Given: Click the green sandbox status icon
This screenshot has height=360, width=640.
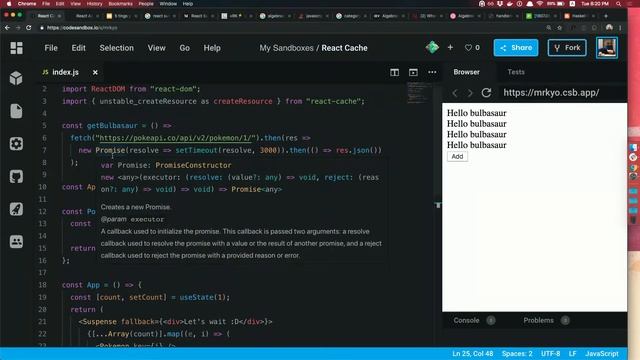Looking at the screenshot, I should pyautogui.click(x=432, y=47).
